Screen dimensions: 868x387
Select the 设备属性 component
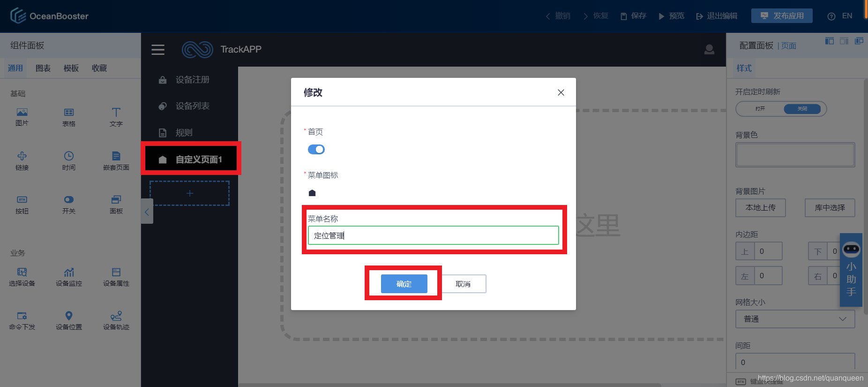[116, 277]
